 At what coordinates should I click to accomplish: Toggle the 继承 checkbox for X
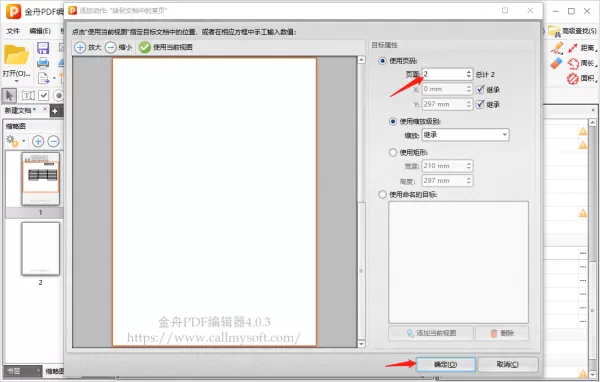(x=480, y=89)
